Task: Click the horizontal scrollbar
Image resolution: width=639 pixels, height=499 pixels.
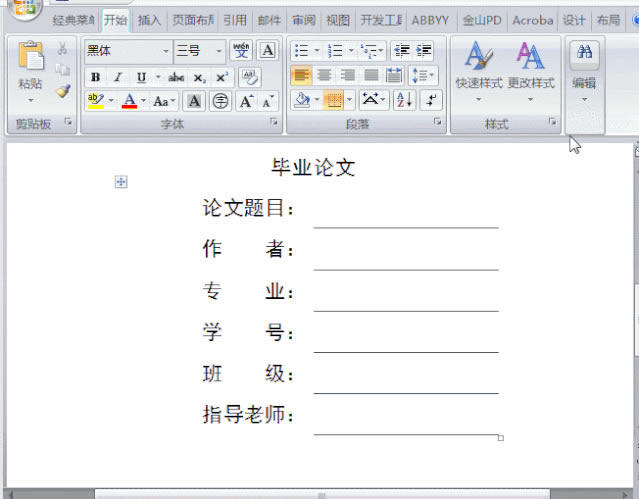Action: [x=322, y=495]
